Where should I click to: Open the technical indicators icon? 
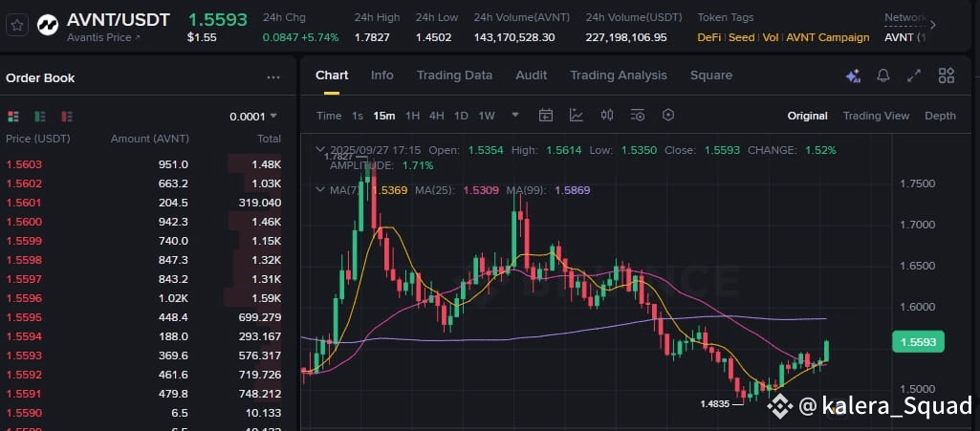click(x=638, y=115)
